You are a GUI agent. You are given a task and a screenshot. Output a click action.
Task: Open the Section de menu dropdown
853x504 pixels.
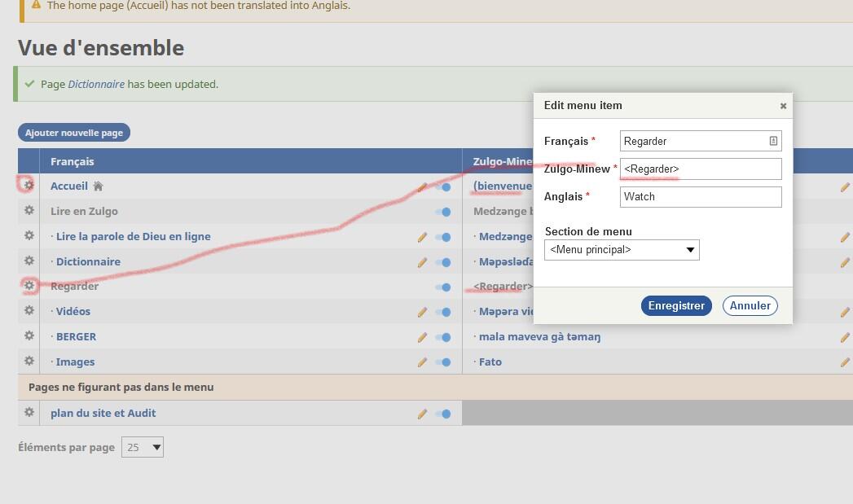pos(622,250)
